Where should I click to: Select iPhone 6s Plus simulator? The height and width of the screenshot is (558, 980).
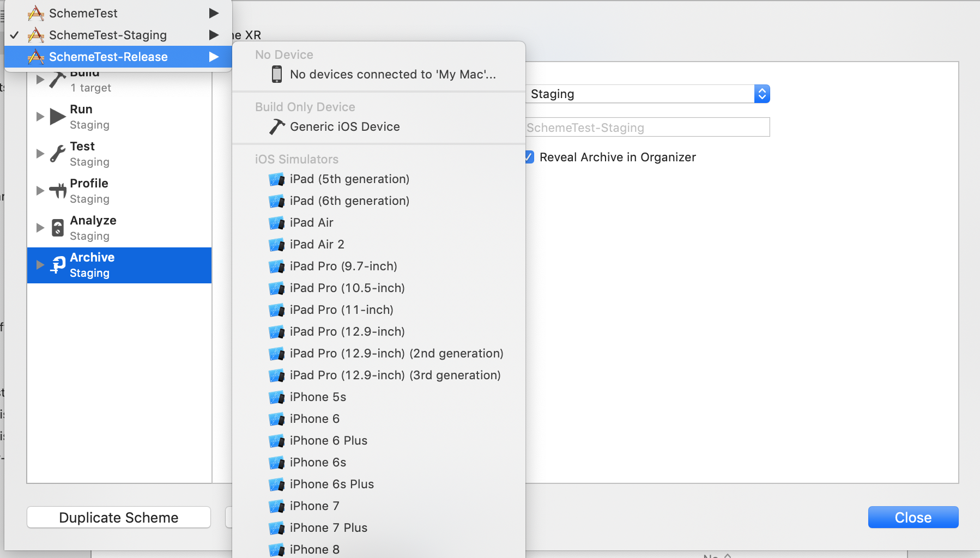(331, 484)
